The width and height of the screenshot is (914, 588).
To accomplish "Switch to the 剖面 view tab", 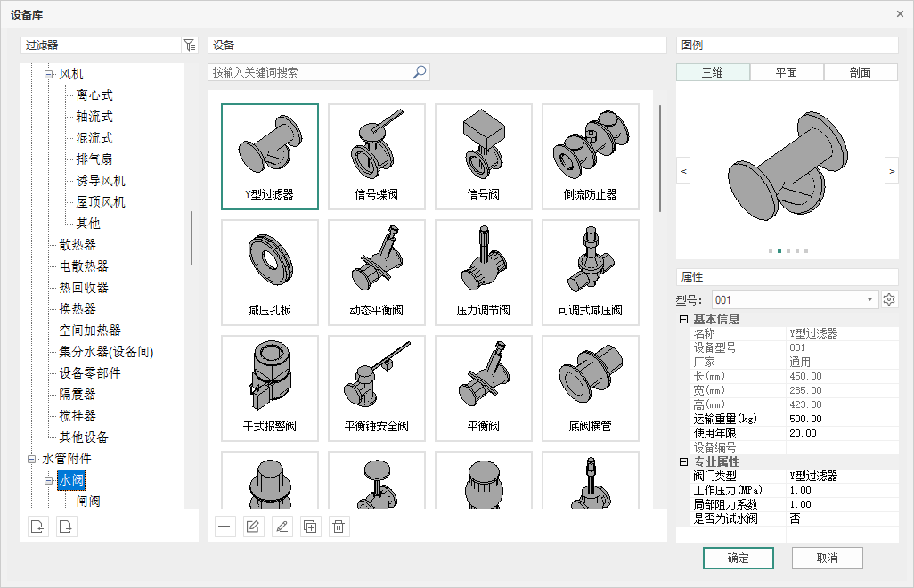I will click(x=861, y=73).
